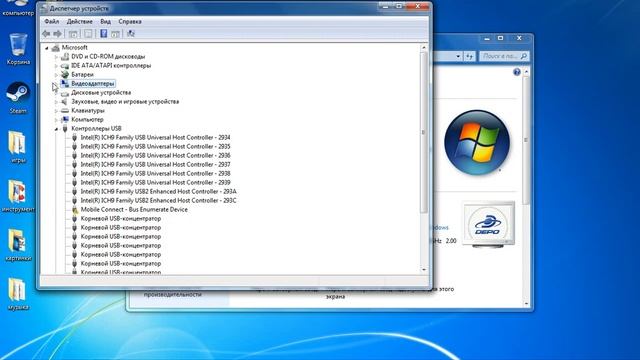
Task: Click the help icon in the System window
Action: click(517, 72)
